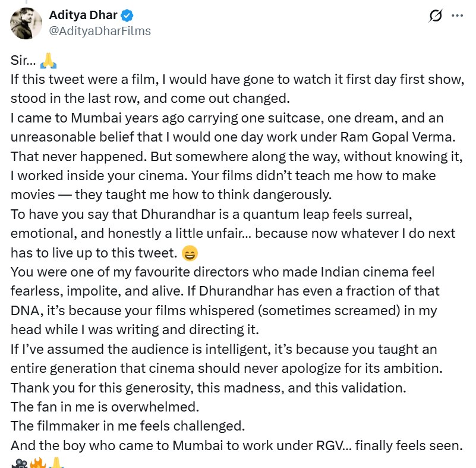Open the Grok actions icon
The image size is (476, 468).
pos(436,16)
